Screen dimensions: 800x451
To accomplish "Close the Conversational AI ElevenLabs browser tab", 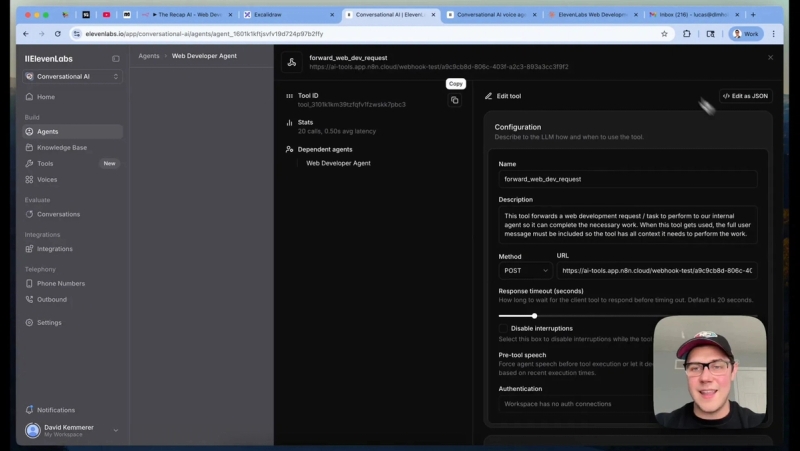I will [x=433, y=15].
